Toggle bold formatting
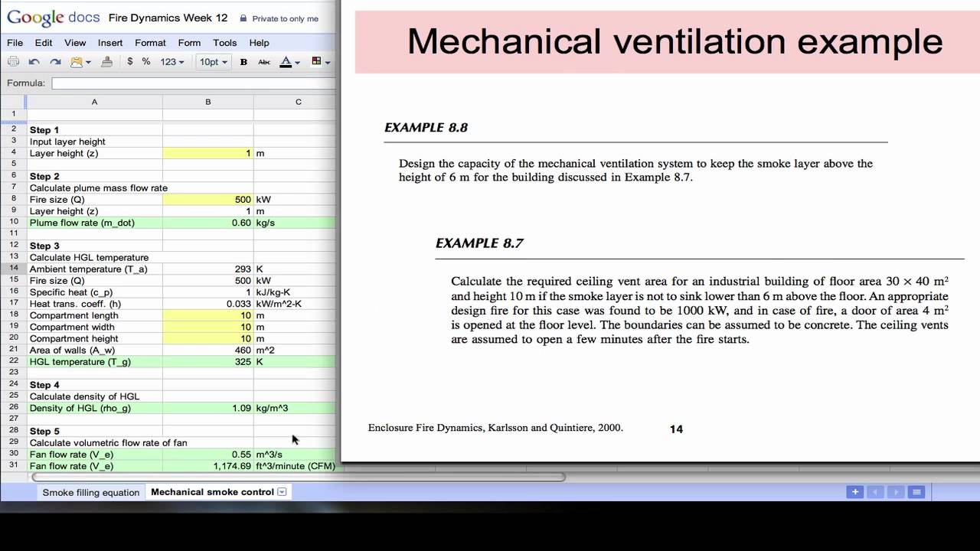 point(243,62)
